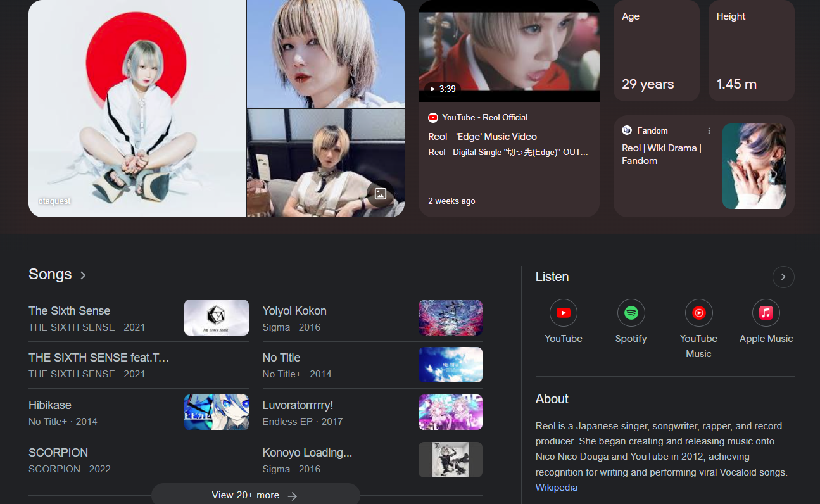Click Luvoratorrrrry! album art thumbnail
Image resolution: width=820 pixels, height=504 pixels.
[450, 412]
